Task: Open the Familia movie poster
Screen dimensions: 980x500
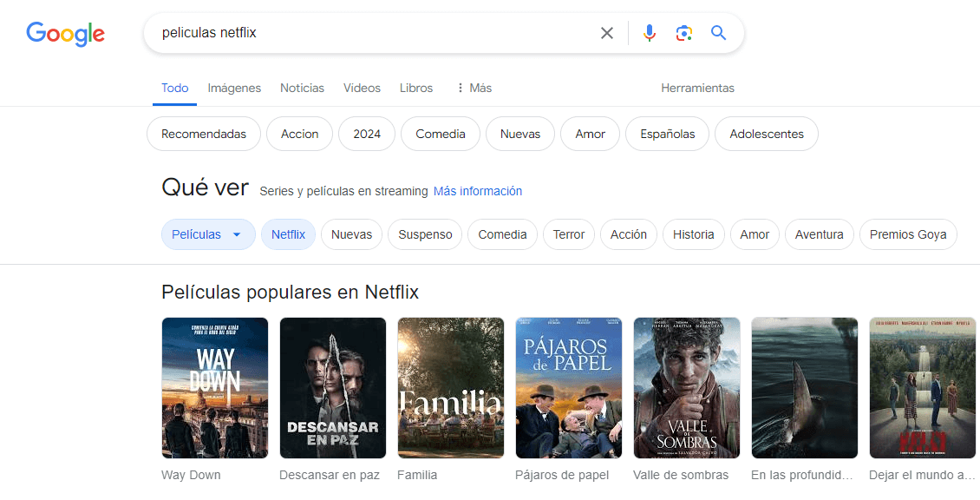Action: (x=451, y=388)
